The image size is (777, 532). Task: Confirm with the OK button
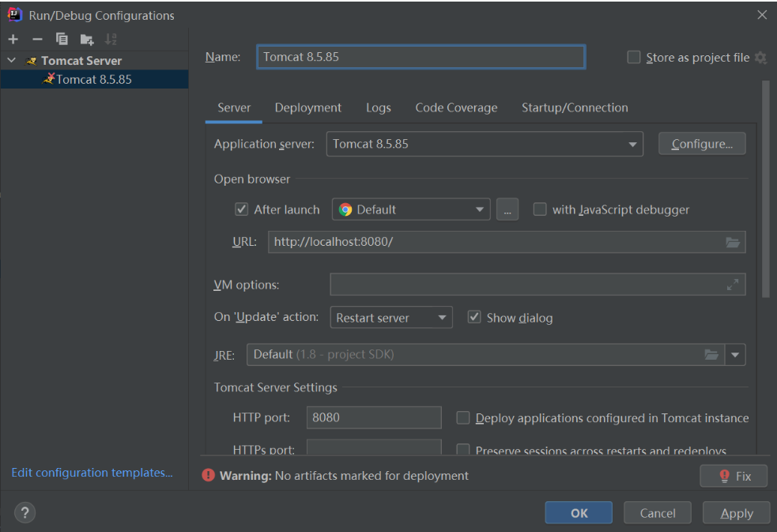tap(579, 513)
